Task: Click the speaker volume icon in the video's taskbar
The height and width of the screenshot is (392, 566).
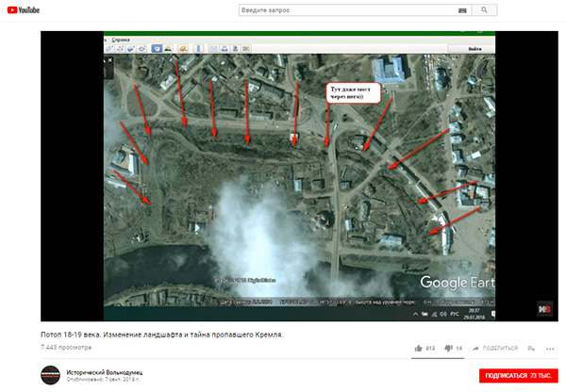Action: pyautogui.click(x=443, y=314)
